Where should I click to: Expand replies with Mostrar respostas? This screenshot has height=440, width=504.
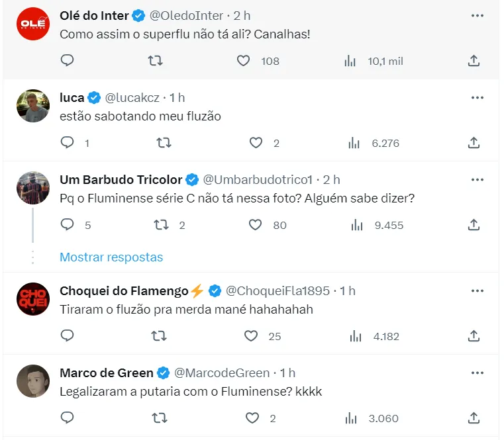click(111, 257)
